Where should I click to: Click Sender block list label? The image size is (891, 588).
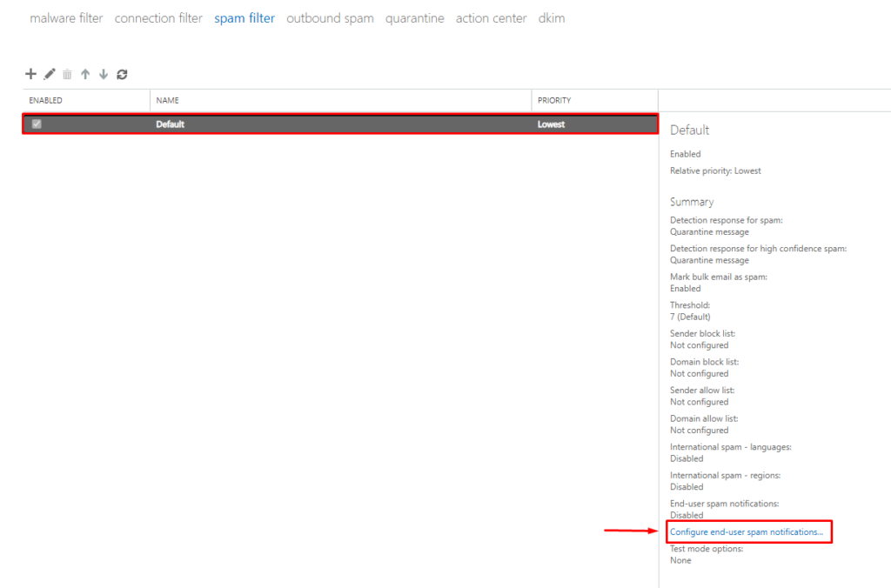click(x=702, y=333)
